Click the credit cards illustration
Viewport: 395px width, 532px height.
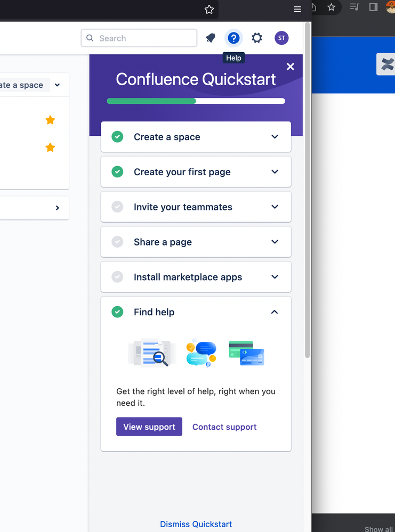point(247,353)
